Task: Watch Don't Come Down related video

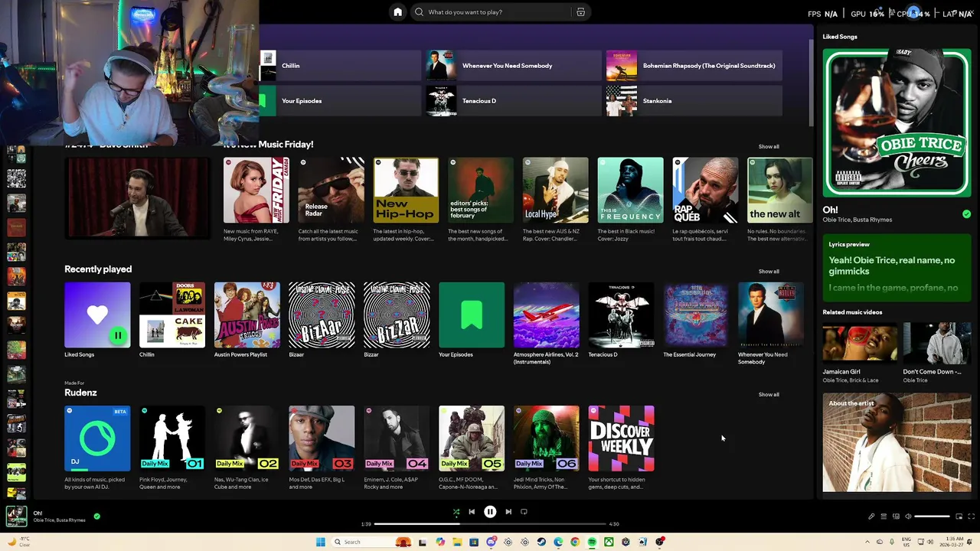Action: 937,342
